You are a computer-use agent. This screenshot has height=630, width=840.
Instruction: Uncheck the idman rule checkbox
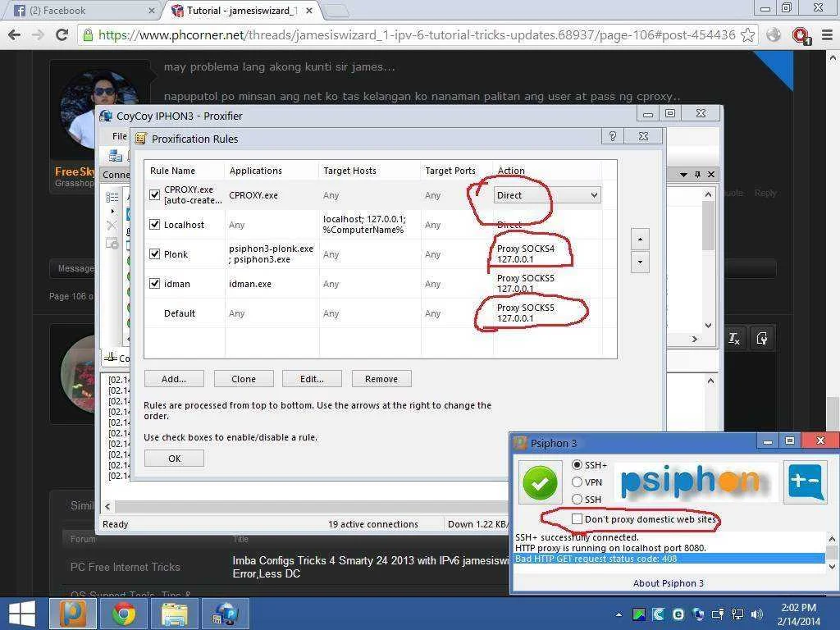[154, 283]
